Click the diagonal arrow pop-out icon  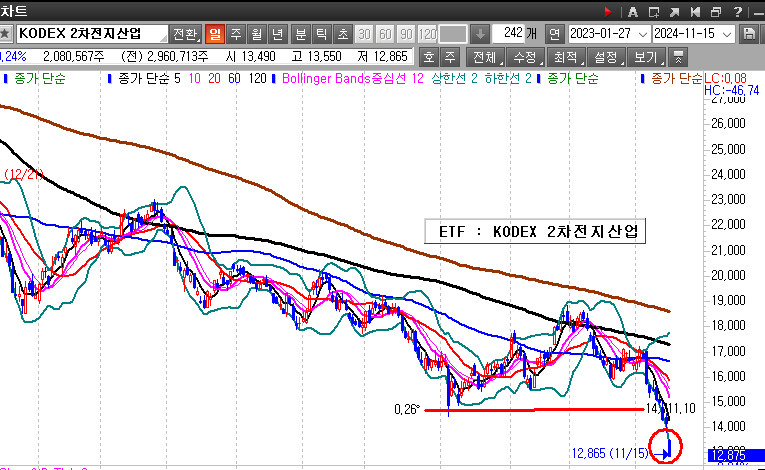(675, 12)
